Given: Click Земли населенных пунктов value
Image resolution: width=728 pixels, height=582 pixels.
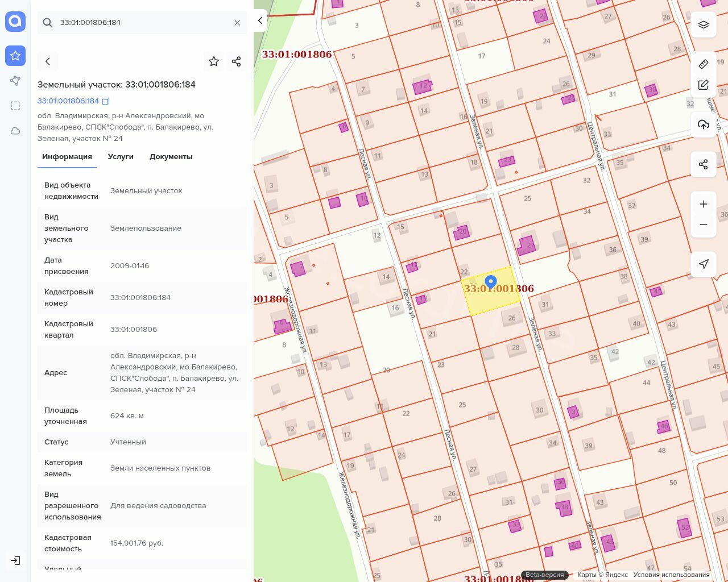Looking at the screenshot, I should click(x=160, y=468).
